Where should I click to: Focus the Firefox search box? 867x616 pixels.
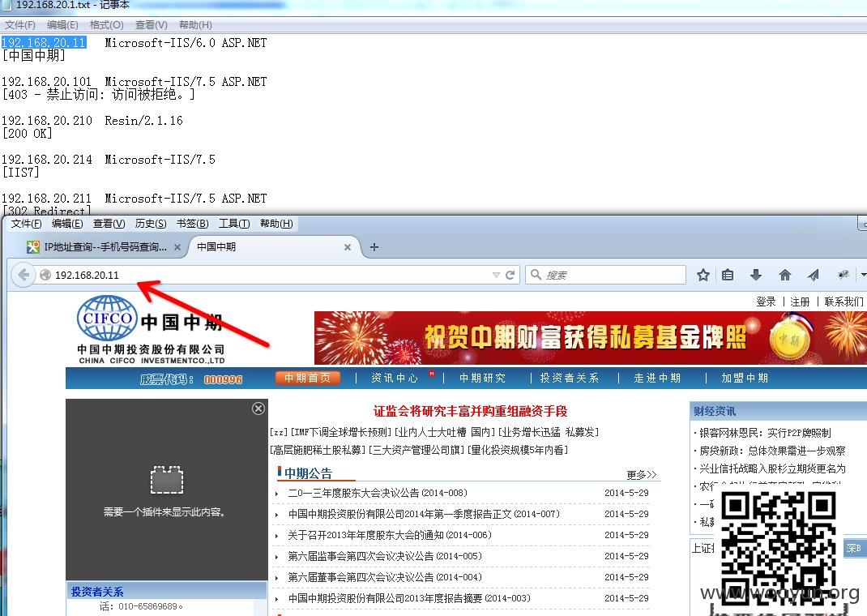[x=605, y=275]
